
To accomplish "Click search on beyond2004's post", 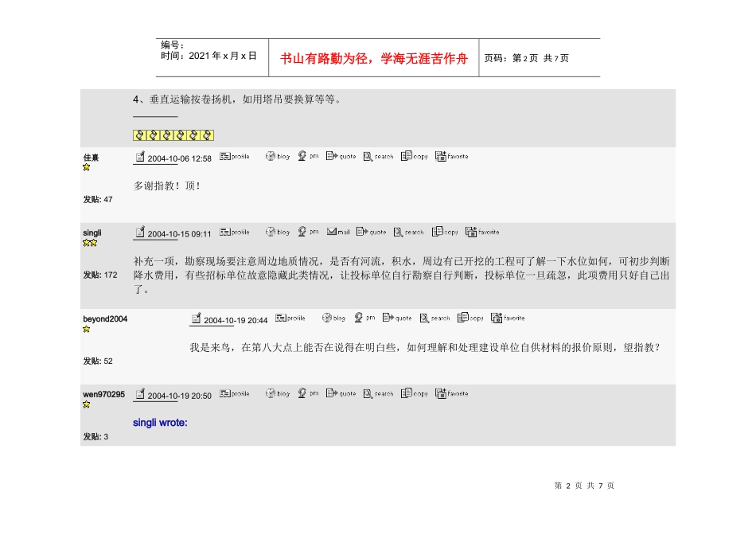I will 435,318.
